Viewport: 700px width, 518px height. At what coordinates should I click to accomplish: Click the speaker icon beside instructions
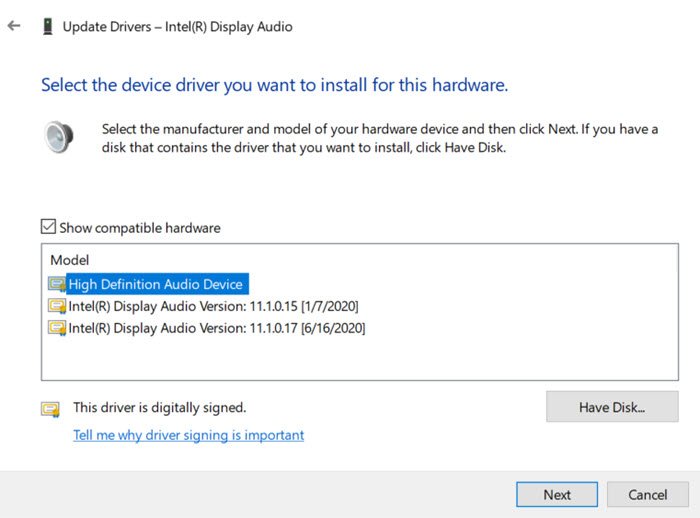[x=59, y=137]
